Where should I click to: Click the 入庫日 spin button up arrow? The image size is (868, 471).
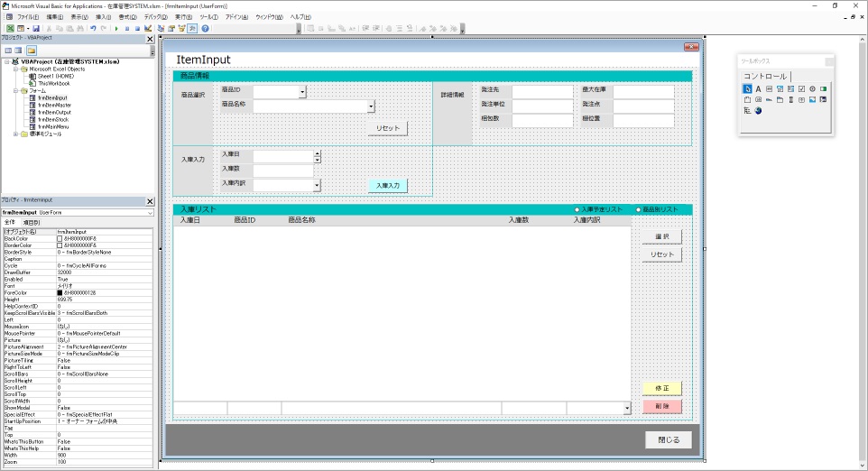point(318,154)
